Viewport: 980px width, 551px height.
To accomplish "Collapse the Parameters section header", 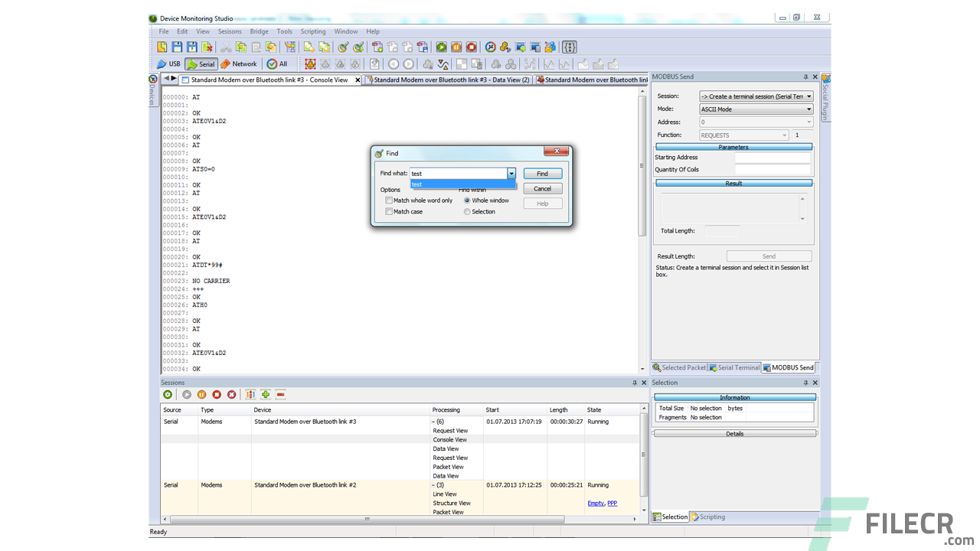I will pos(733,147).
